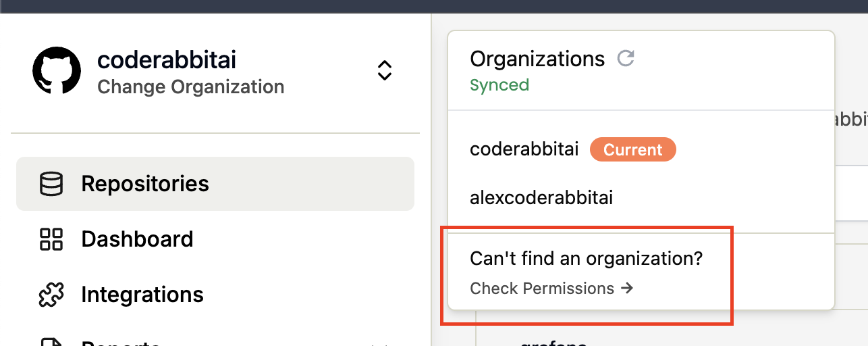Click the GitHub avatar logo
Viewport: 868px width, 346px height.
click(57, 71)
